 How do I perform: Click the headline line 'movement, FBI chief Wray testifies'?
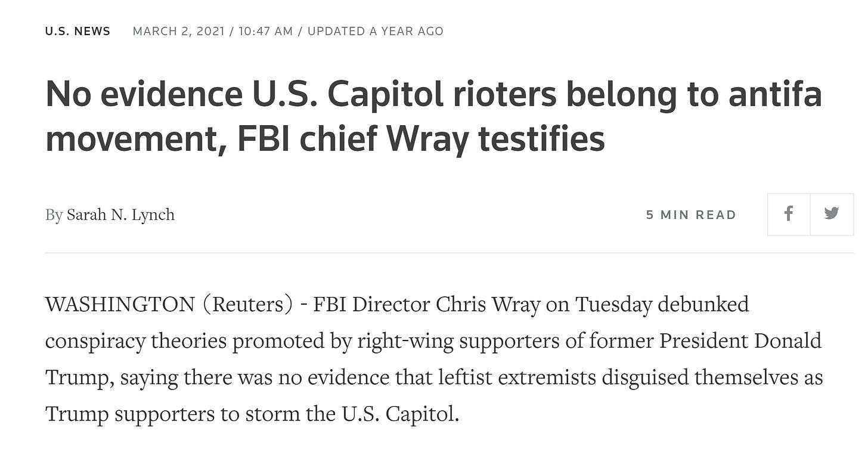pyautogui.click(x=325, y=139)
